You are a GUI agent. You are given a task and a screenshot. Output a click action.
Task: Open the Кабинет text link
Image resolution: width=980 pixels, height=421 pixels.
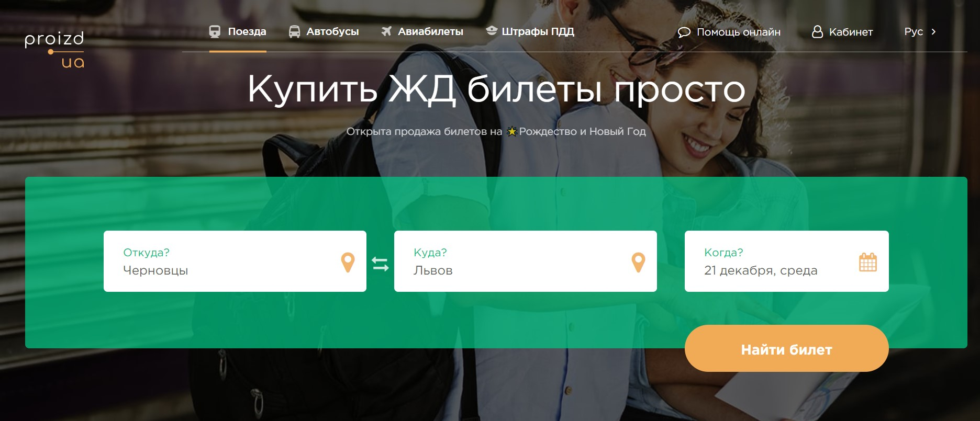coord(851,32)
